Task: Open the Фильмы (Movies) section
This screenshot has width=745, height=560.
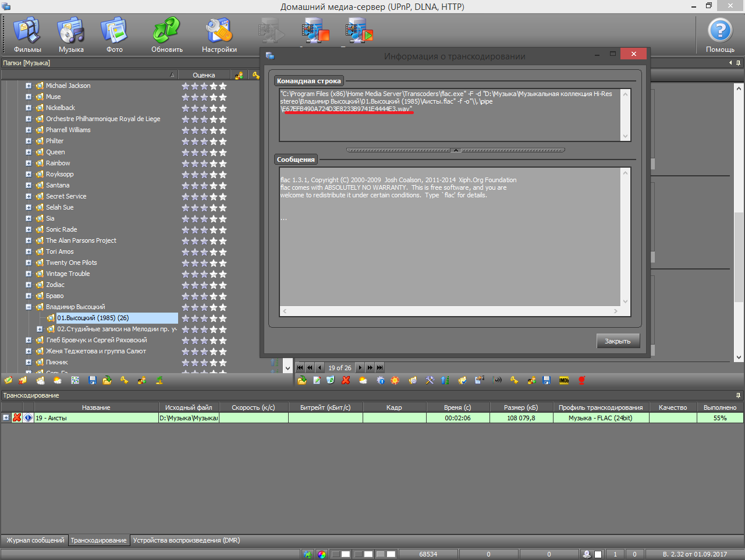Action: (27, 34)
